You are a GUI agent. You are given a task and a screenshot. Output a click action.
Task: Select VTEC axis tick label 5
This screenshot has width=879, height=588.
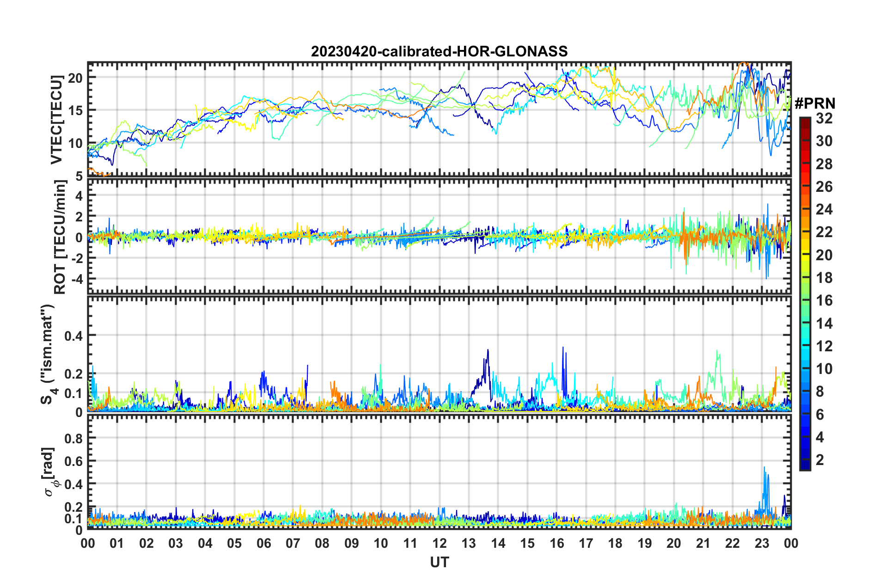[x=79, y=177]
